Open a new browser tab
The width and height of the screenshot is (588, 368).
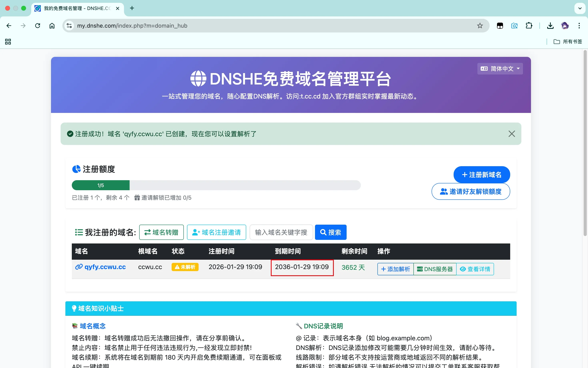tap(132, 8)
